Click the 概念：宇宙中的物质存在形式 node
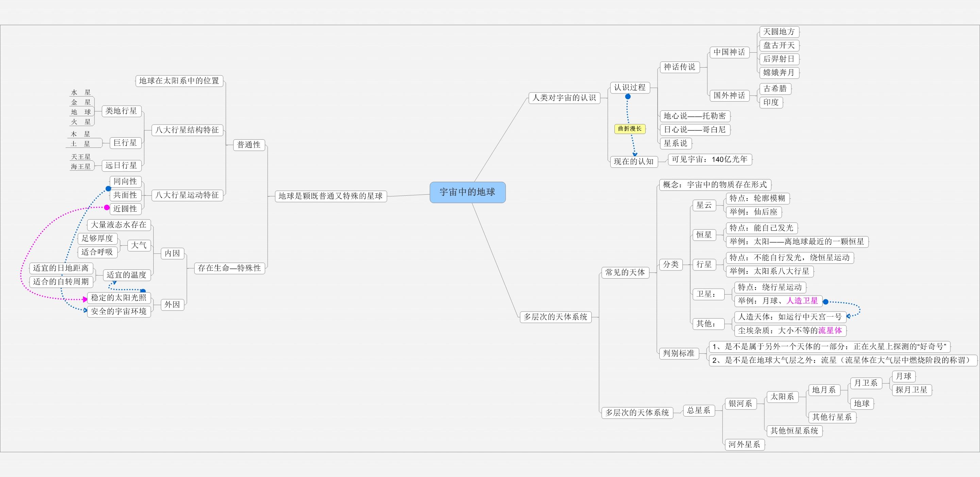This screenshot has width=980, height=477. [x=715, y=185]
